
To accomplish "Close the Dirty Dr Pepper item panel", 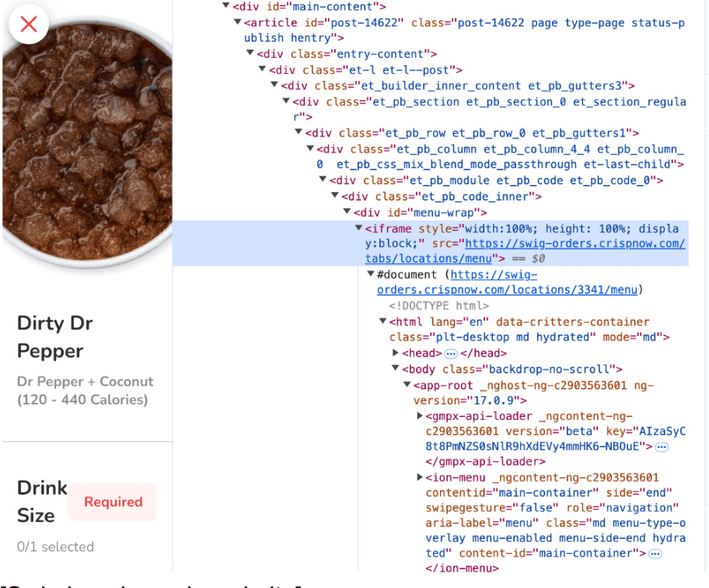I will coord(29,24).
